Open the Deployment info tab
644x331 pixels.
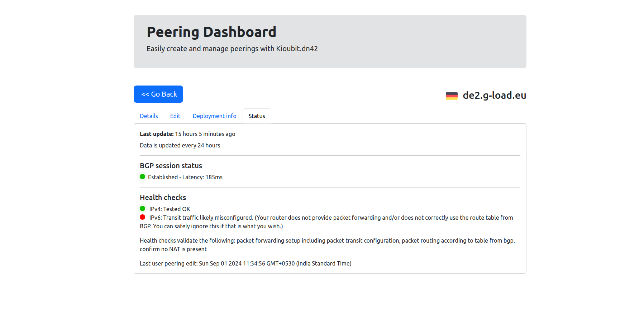point(214,116)
